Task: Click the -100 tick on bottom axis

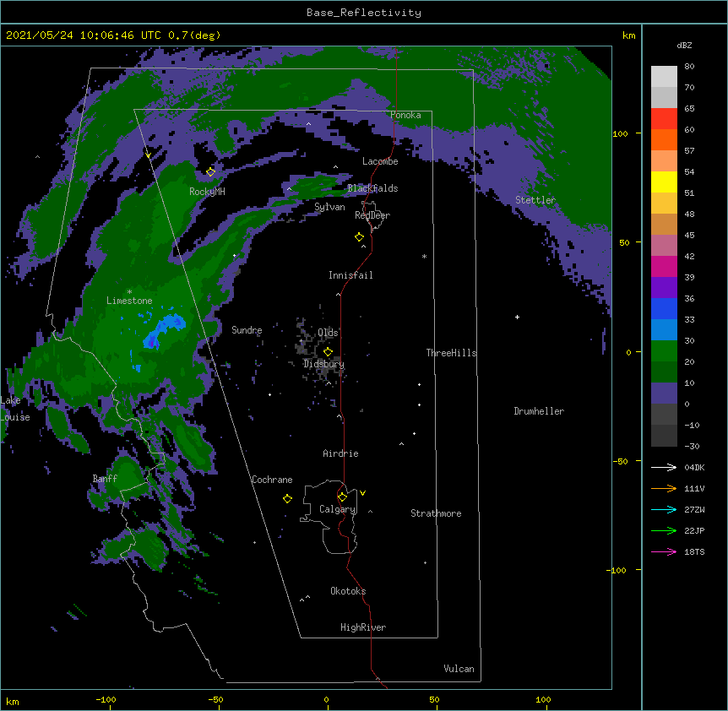Action: pos(106,699)
